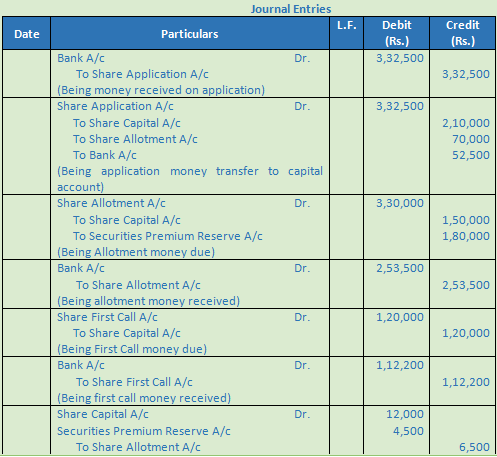The width and height of the screenshot is (497, 457).
Task: Click debit amount 4,500
Action: click(408, 431)
